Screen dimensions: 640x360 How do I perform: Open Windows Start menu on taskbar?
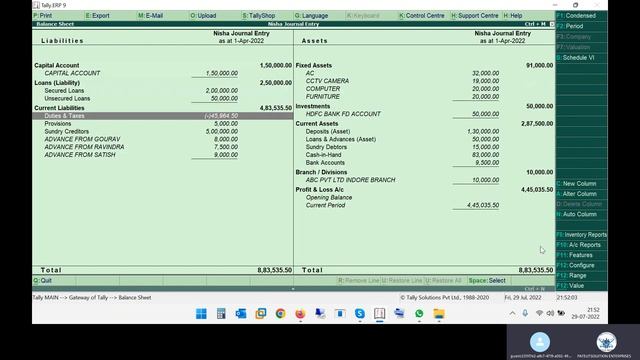click(x=201, y=313)
